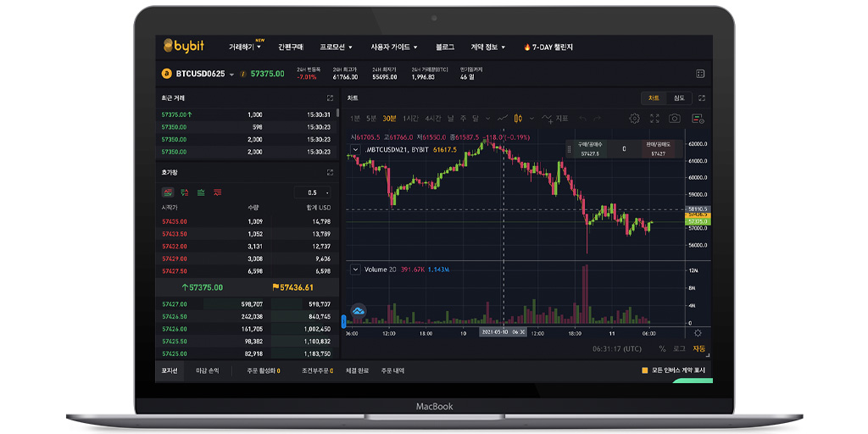Screen dimensions: 868x434
Task: Click the Bybit logo
Action: point(184,47)
